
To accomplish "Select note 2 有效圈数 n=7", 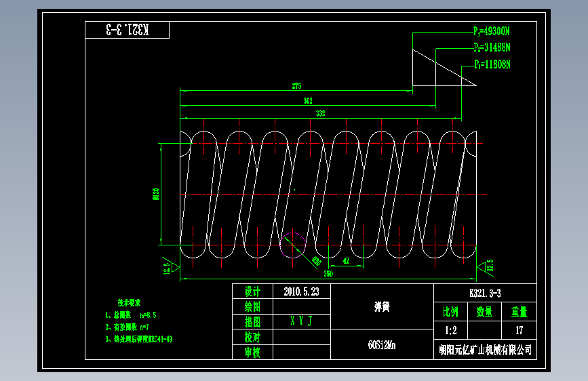I will (127, 327).
